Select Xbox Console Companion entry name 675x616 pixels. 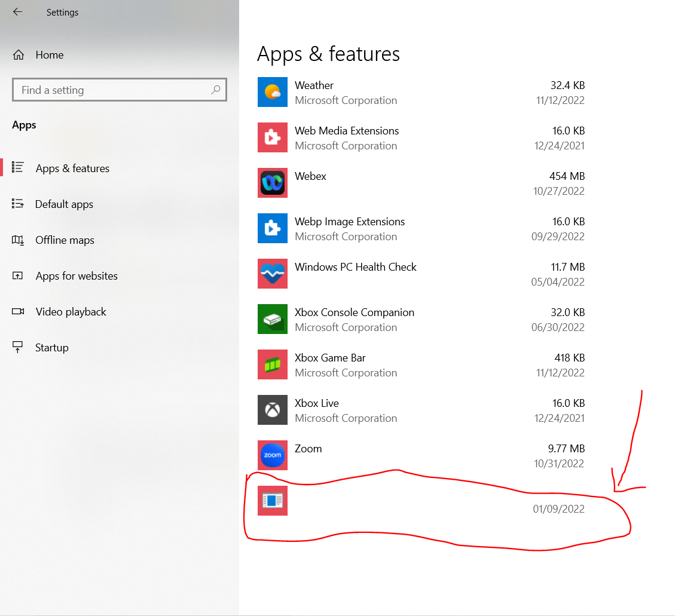(355, 312)
